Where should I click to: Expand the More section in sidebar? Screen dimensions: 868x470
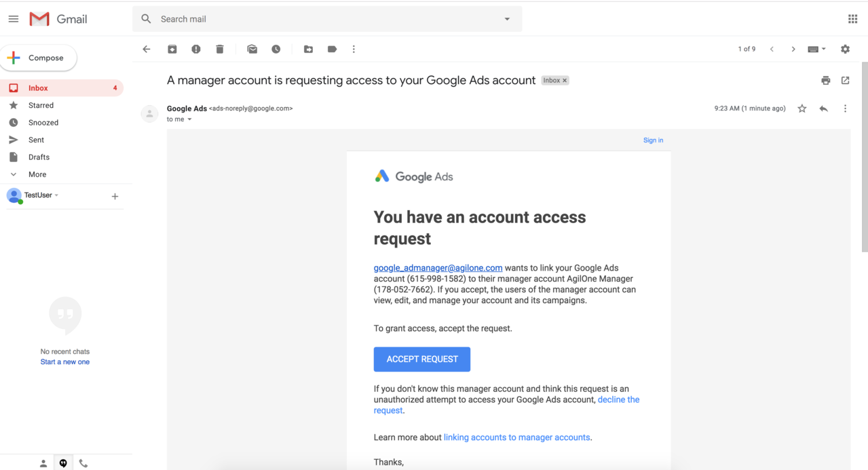click(37, 174)
